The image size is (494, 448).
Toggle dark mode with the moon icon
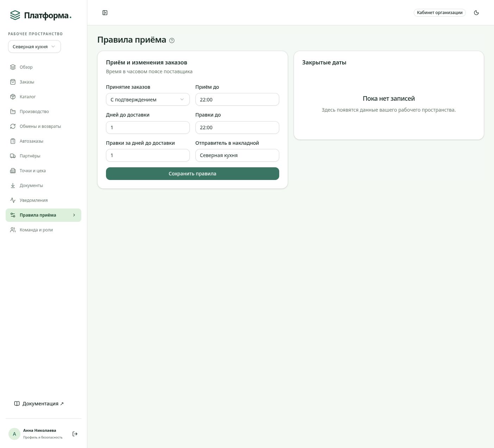tap(476, 13)
